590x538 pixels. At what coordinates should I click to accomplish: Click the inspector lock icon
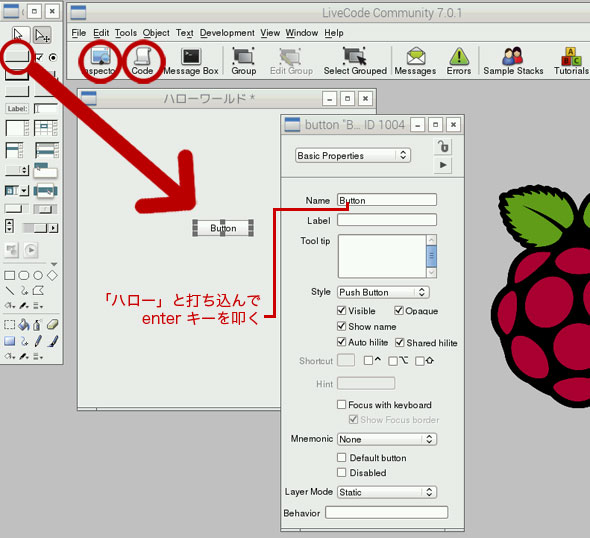(443, 146)
